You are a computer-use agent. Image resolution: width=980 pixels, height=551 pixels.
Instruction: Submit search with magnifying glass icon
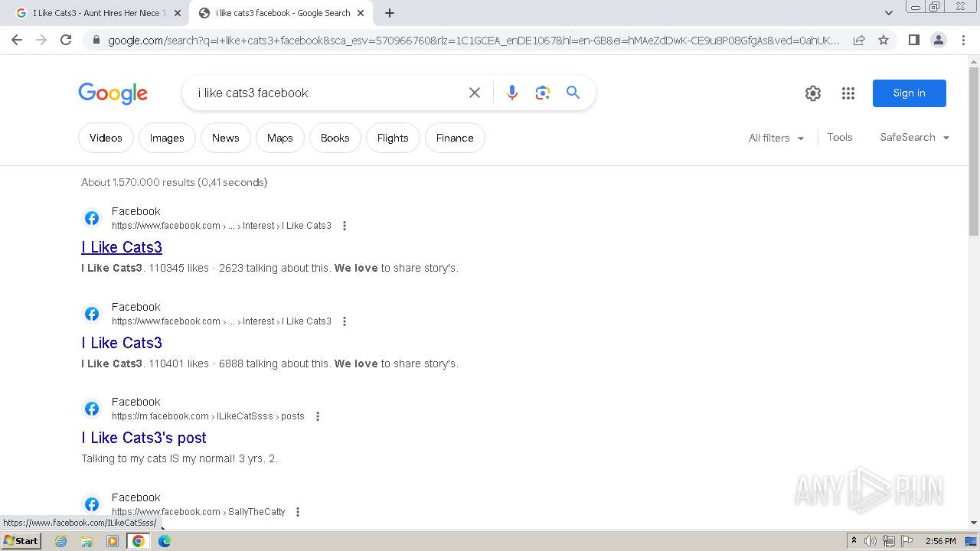[x=573, y=93]
